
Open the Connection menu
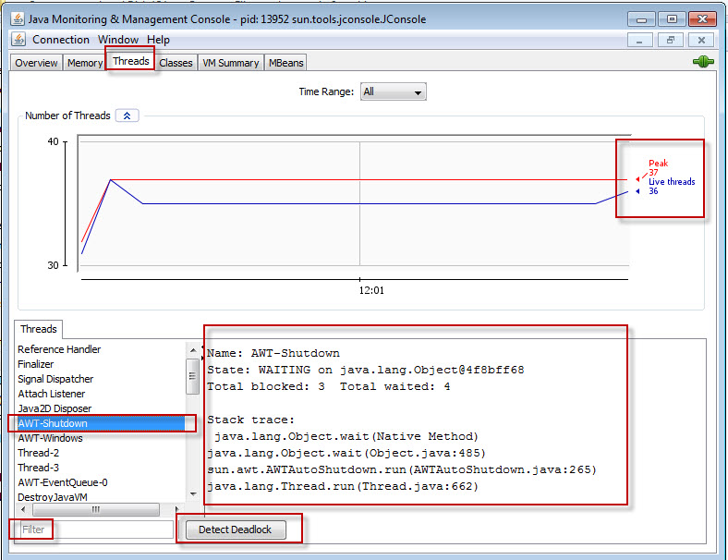click(61, 40)
